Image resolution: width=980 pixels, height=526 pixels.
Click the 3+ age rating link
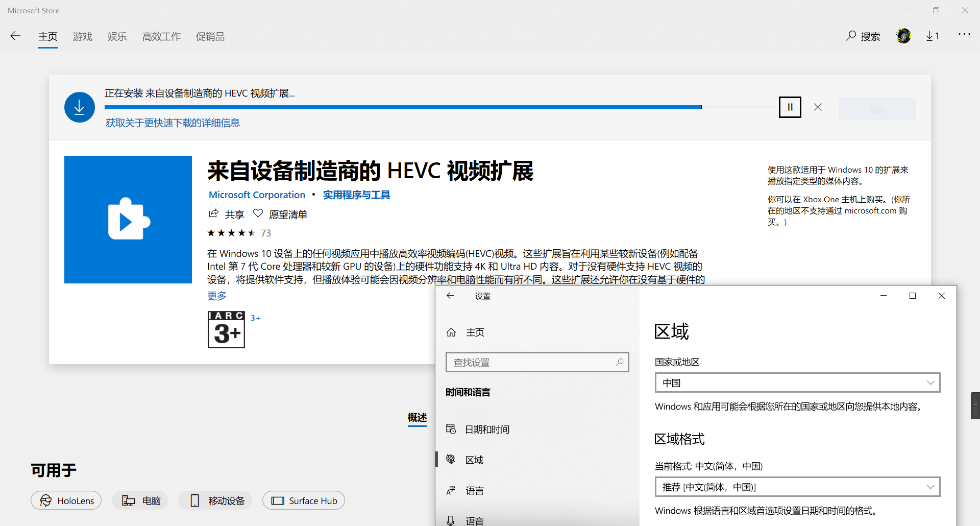click(255, 318)
